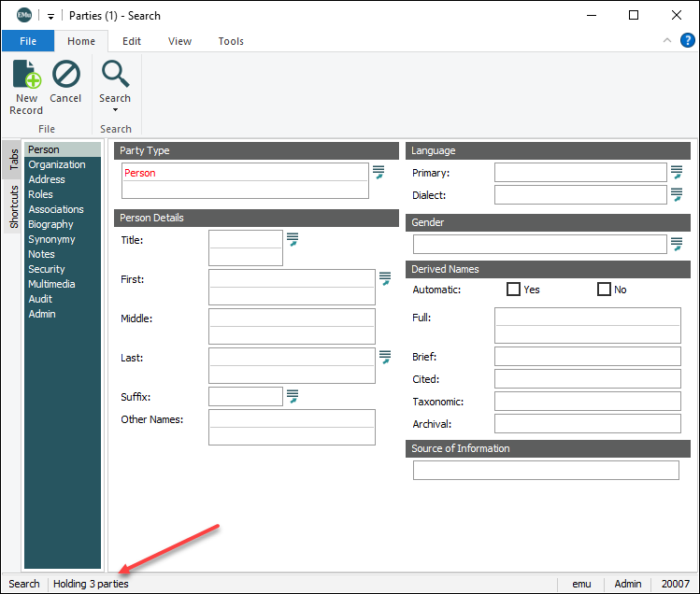
Task: Expand the Search dropdown arrow in ribbon
Action: coord(115,110)
